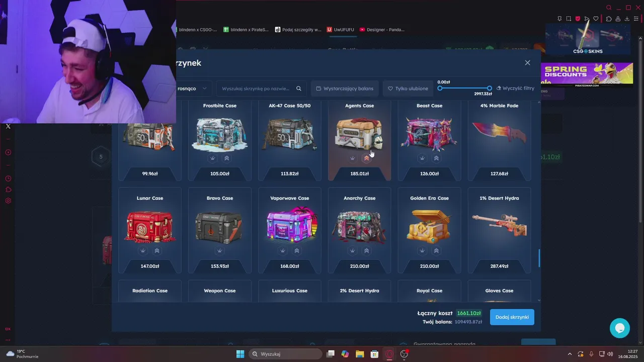Show hidden icons chevron in system tray
644x362 pixels.
(570, 354)
